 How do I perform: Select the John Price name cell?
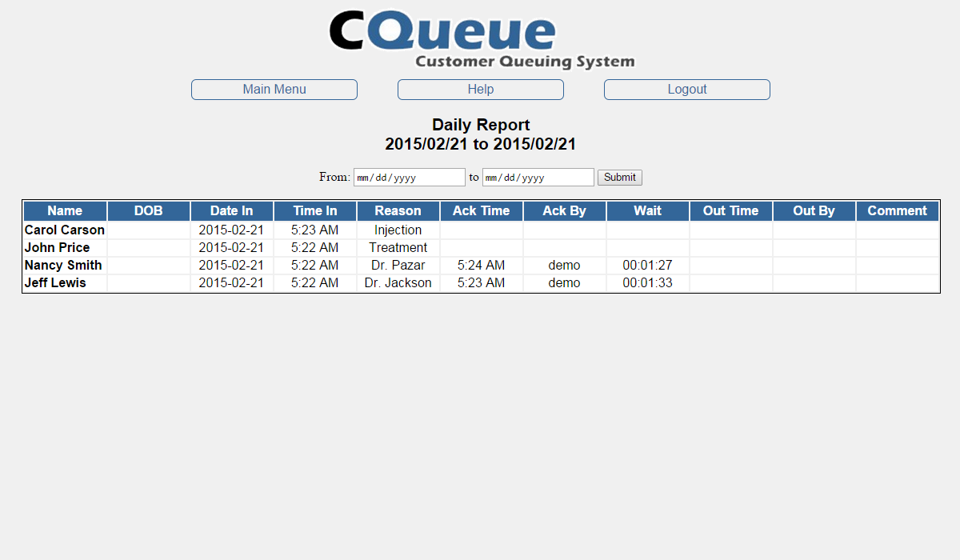tap(65, 248)
